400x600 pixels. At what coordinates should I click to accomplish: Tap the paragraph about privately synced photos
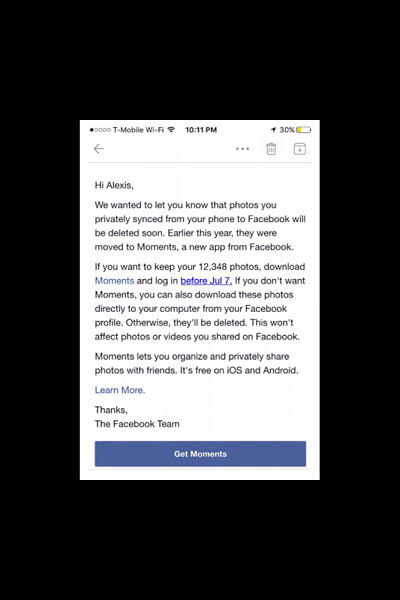coord(200,226)
